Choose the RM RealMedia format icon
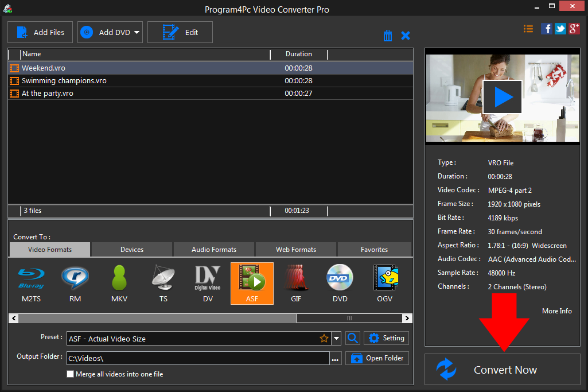Image resolution: width=588 pixels, height=392 pixels. pos(75,283)
